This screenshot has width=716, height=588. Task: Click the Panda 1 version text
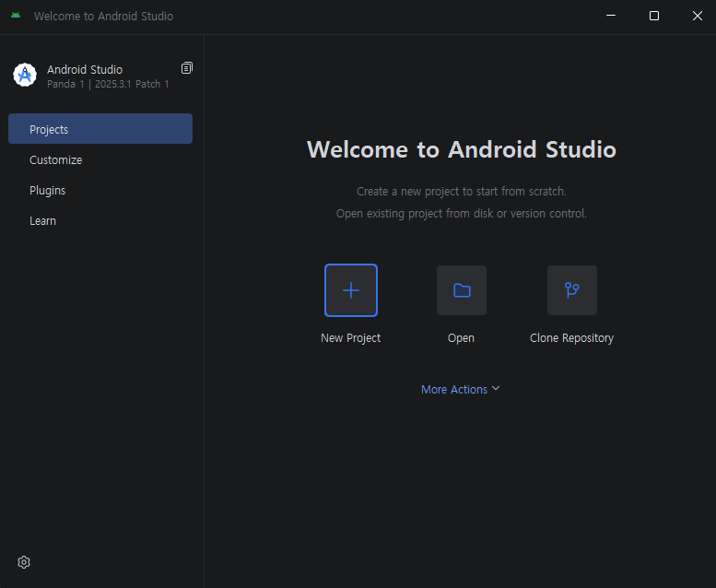108,84
